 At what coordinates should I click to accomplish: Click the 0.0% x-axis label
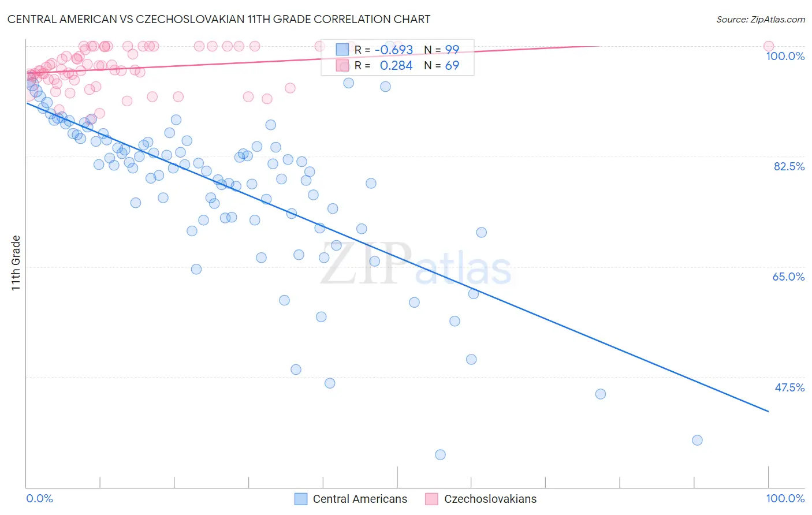tap(40, 498)
